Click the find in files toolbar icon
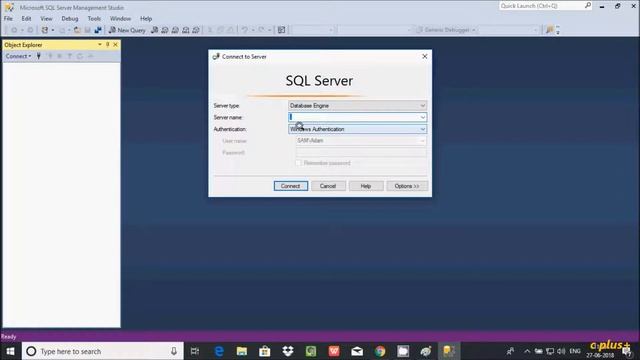This screenshot has width=640, height=360. tap(549, 30)
